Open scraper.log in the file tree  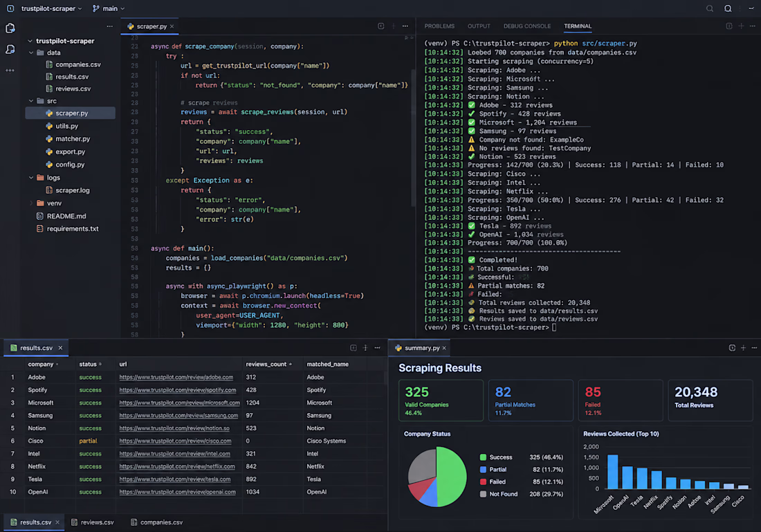coord(68,190)
